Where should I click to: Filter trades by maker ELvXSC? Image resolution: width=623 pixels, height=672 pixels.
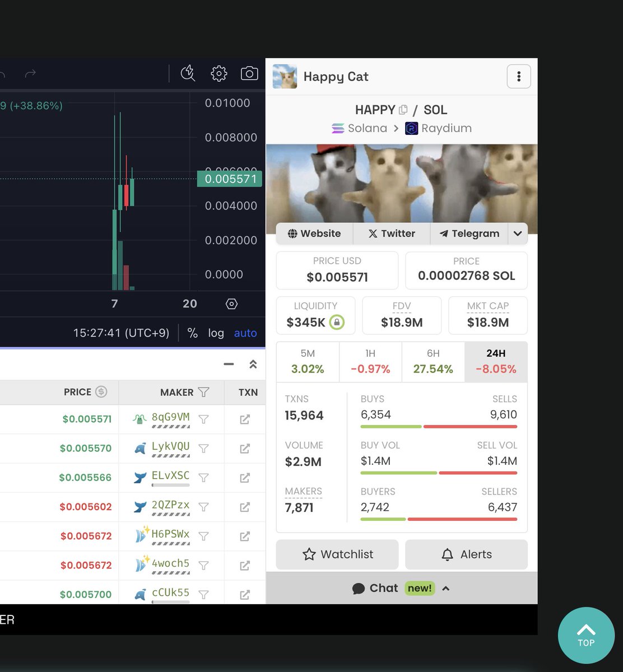(204, 478)
